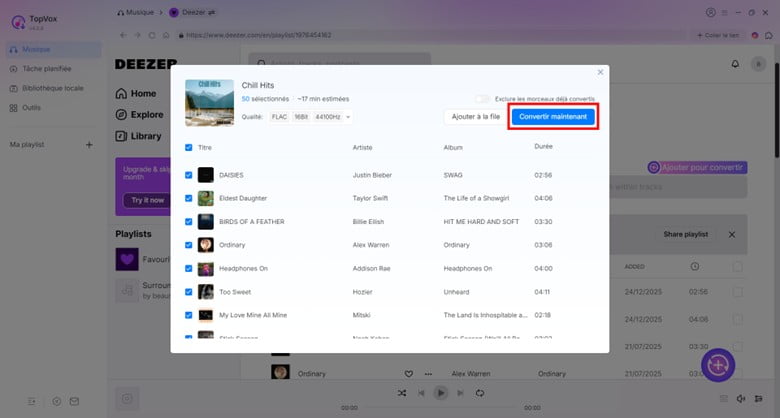Skip to next track

pyautogui.click(x=460, y=393)
